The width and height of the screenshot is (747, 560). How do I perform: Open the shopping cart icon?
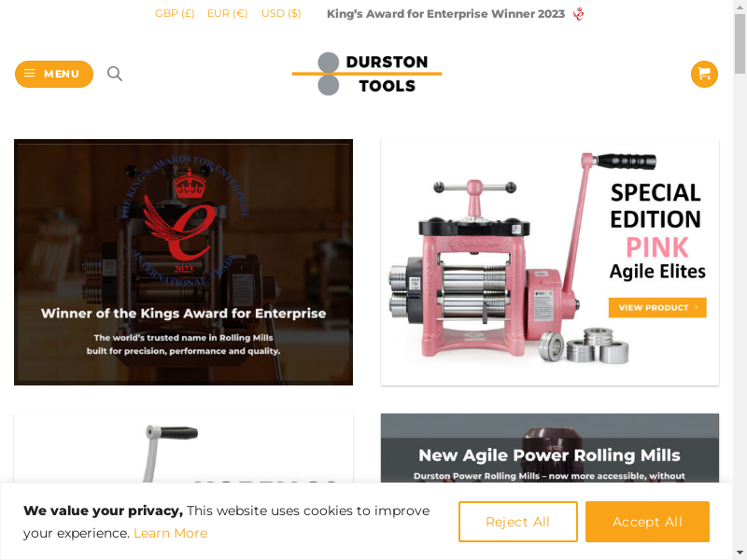pos(704,74)
